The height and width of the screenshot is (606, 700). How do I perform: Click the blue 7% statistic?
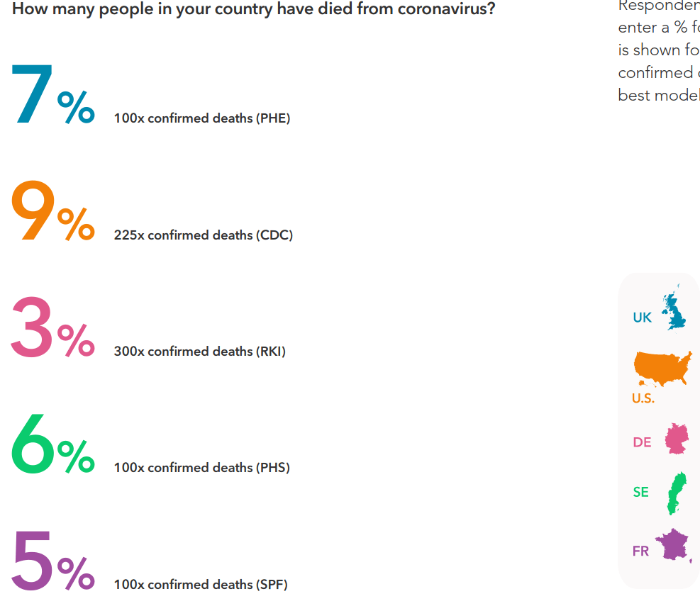52,96
